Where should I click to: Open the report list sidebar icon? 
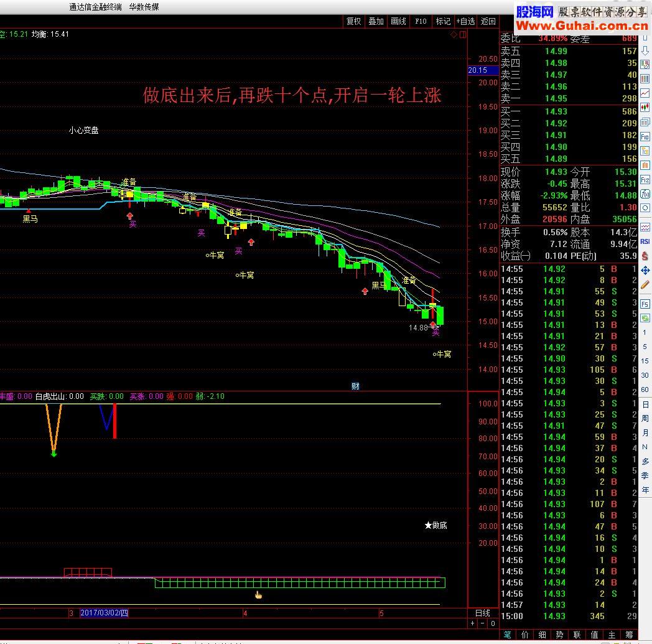(x=645, y=65)
